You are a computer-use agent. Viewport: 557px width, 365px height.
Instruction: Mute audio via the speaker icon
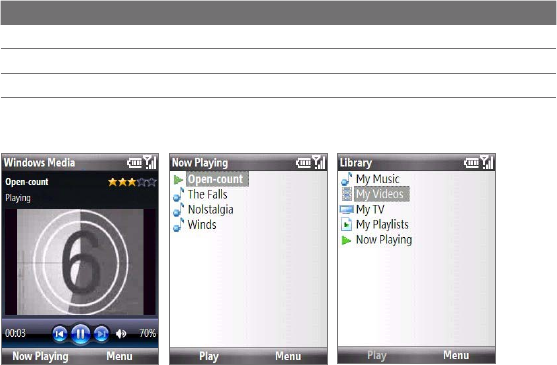click(x=121, y=334)
